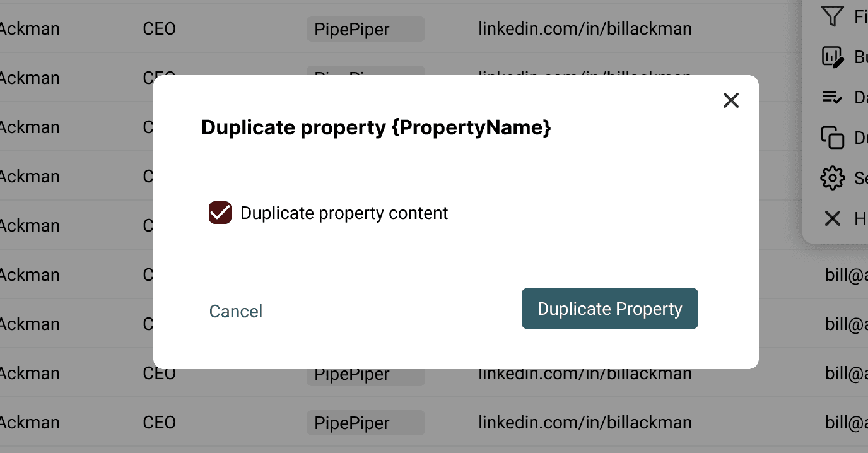Select the duplicate copy icon
Screen dimensions: 868x453
(832, 138)
